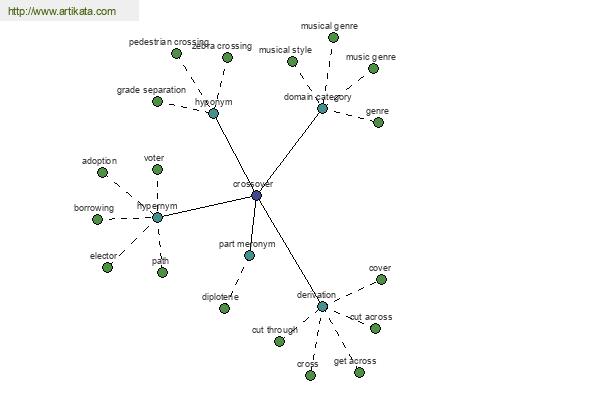The width and height of the screenshot is (600, 400).
Task: Click the derivation relation node
Action: [323, 307]
